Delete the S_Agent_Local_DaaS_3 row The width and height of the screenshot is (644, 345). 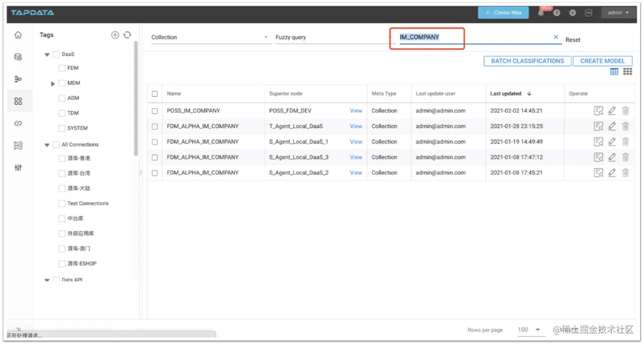click(625, 157)
